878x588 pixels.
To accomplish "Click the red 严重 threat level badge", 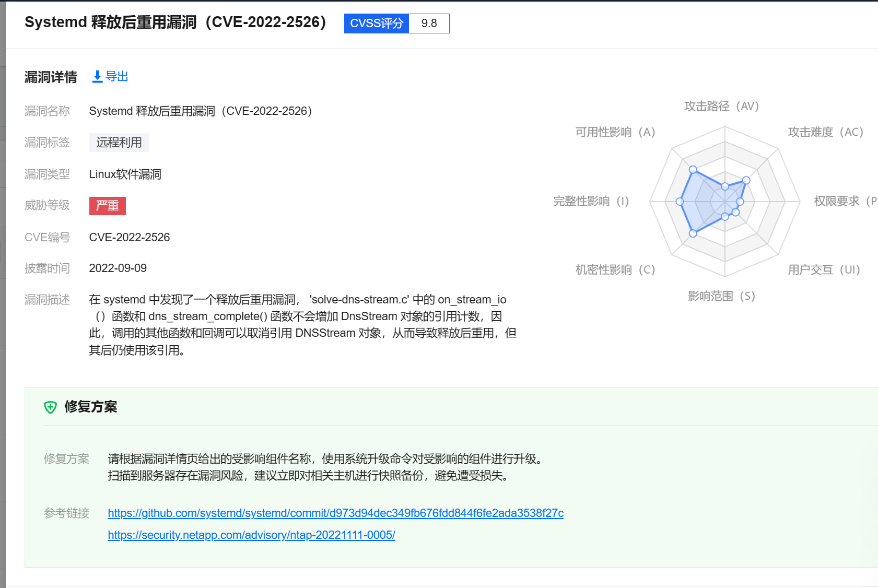I will (x=108, y=206).
